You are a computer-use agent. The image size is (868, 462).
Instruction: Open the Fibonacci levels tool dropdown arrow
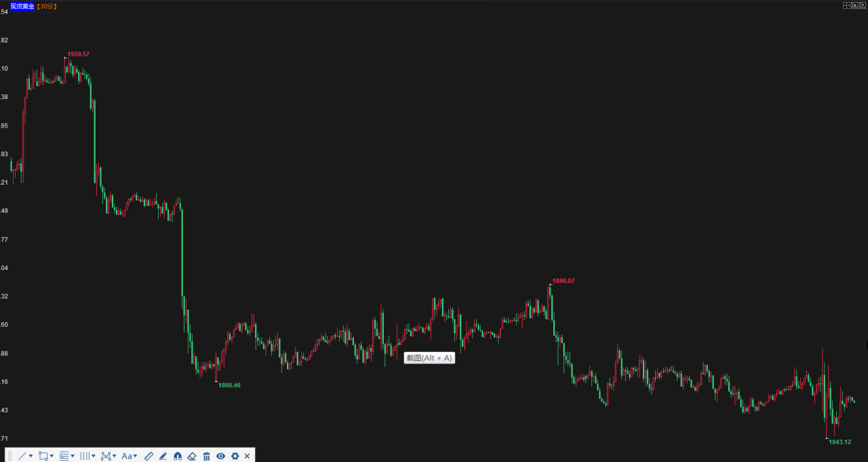click(73, 456)
